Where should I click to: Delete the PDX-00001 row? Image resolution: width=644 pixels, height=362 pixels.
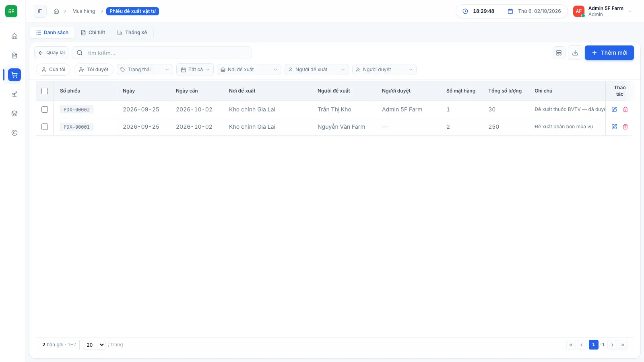pyautogui.click(x=625, y=127)
